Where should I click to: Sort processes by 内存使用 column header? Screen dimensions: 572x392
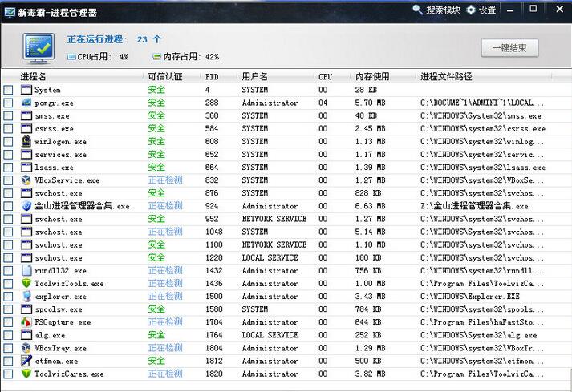pos(372,77)
